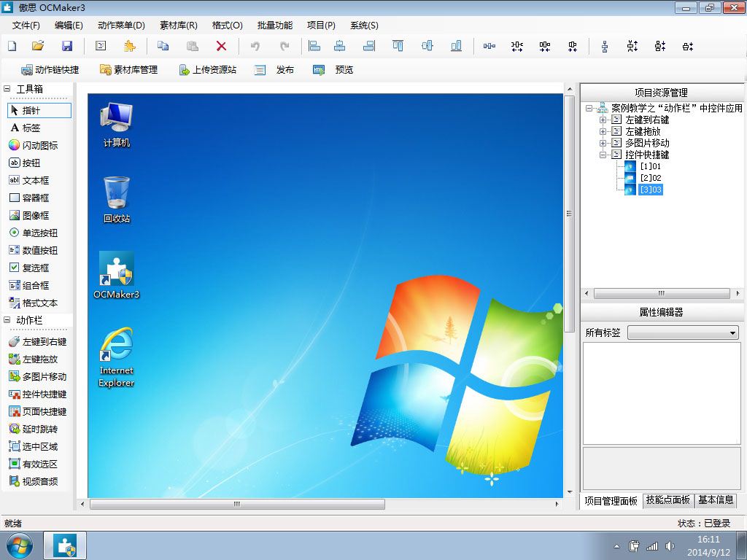Viewport: 747px width, 560px height.
Task: Click the 发布 publish button
Action: coord(274,69)
